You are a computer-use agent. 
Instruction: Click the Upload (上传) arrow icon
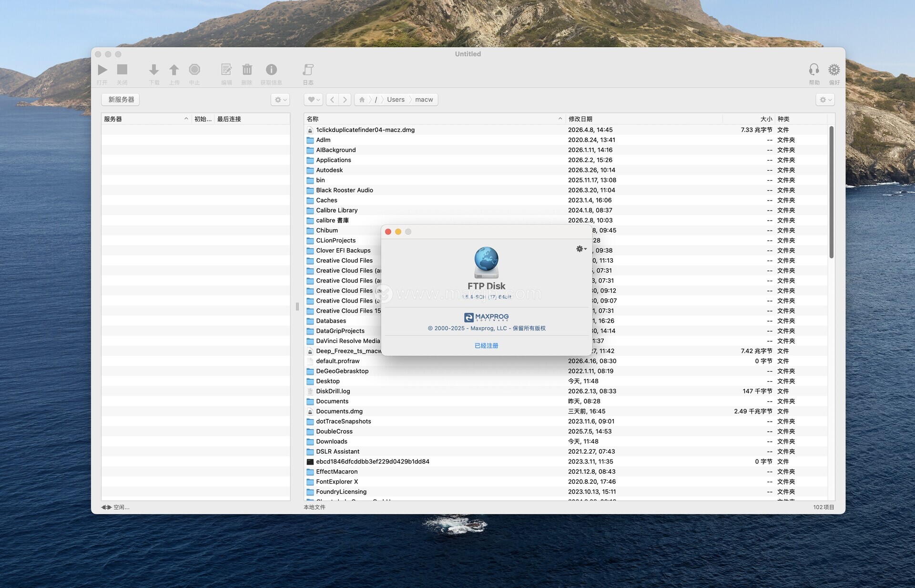(x=174, y=70)
